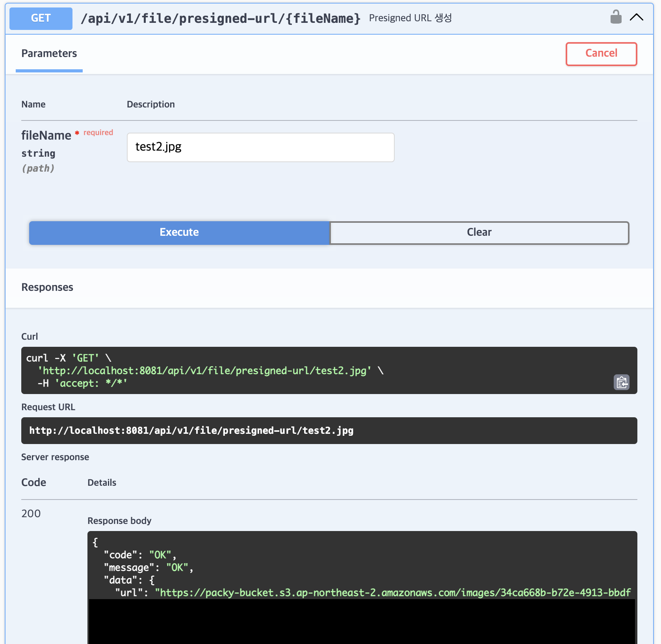
Task: Click the 'string' type label
Action: (38, 154)
